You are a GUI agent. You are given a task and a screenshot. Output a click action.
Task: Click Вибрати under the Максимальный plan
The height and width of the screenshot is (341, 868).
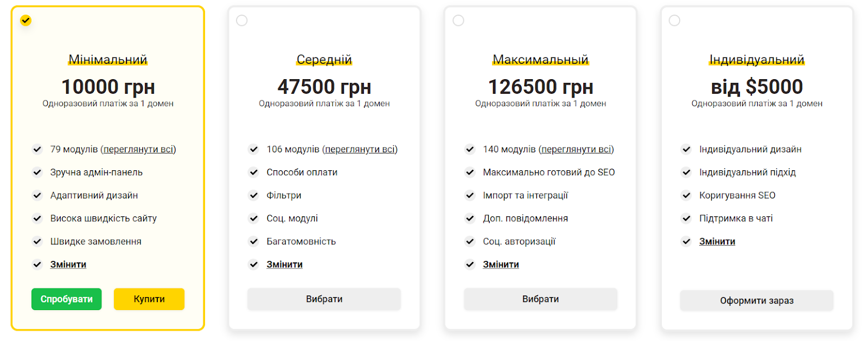pyautogui.click(x=541, y=299)
